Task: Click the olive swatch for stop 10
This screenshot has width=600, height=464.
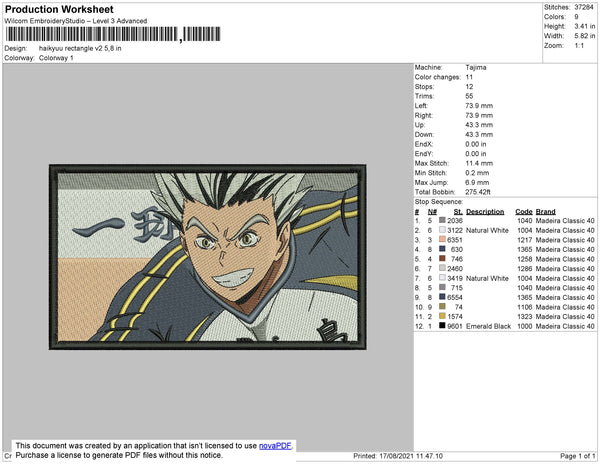Action: pos(442,306)
